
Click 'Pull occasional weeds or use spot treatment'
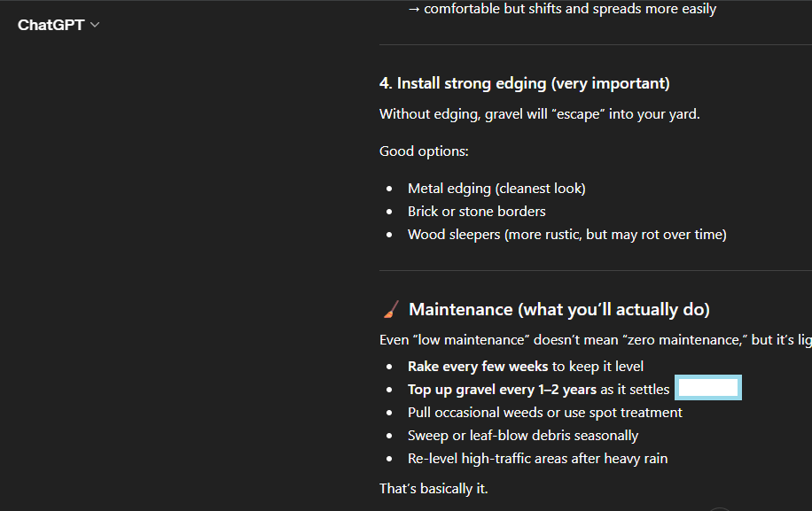(544, 413)
